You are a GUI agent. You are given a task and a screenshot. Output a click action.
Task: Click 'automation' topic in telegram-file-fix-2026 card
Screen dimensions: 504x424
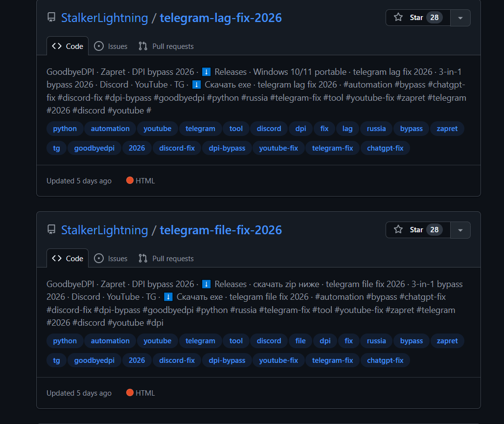110,341
